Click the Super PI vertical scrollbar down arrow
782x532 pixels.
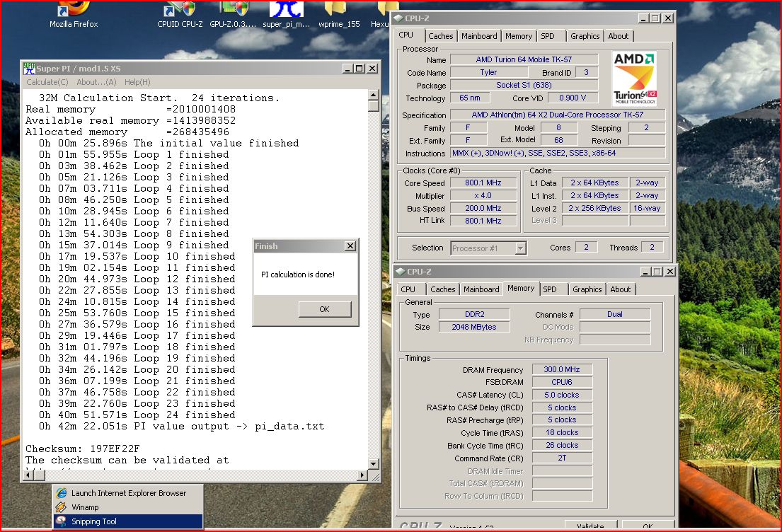(373, 463)
